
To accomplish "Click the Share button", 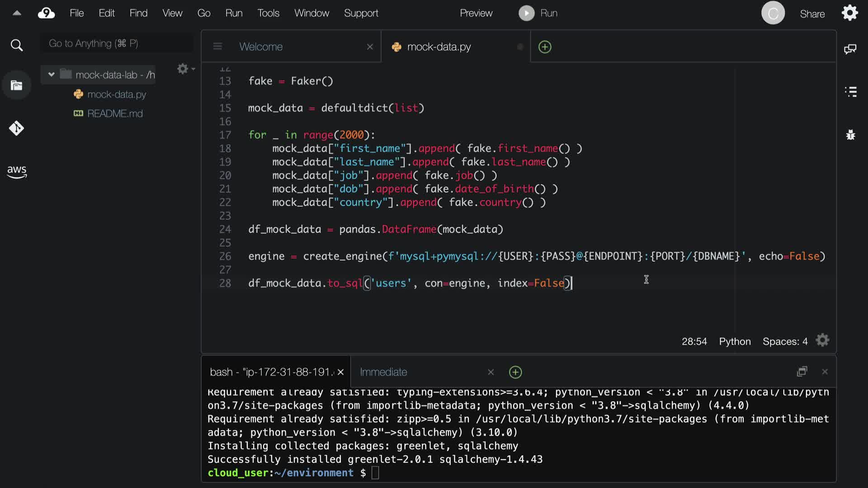I will point(812,14).
